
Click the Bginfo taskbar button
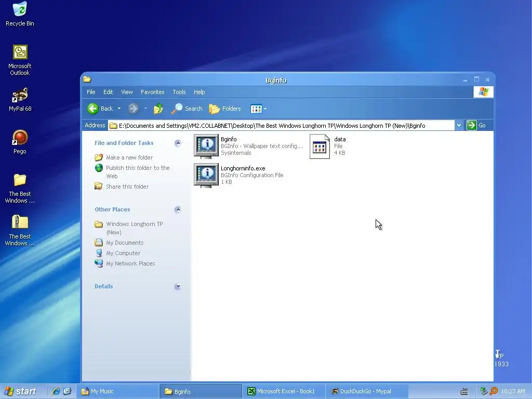(201, 391)
